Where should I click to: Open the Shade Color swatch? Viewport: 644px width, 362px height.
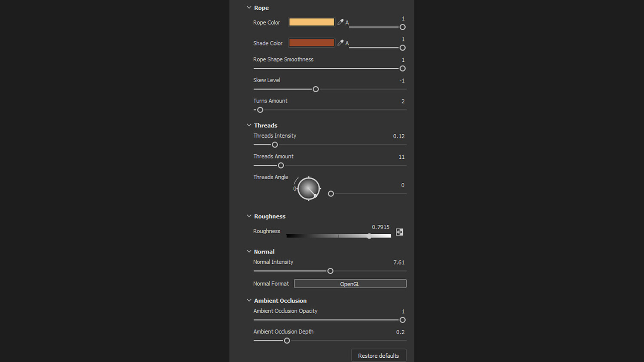tap(311, 43)
